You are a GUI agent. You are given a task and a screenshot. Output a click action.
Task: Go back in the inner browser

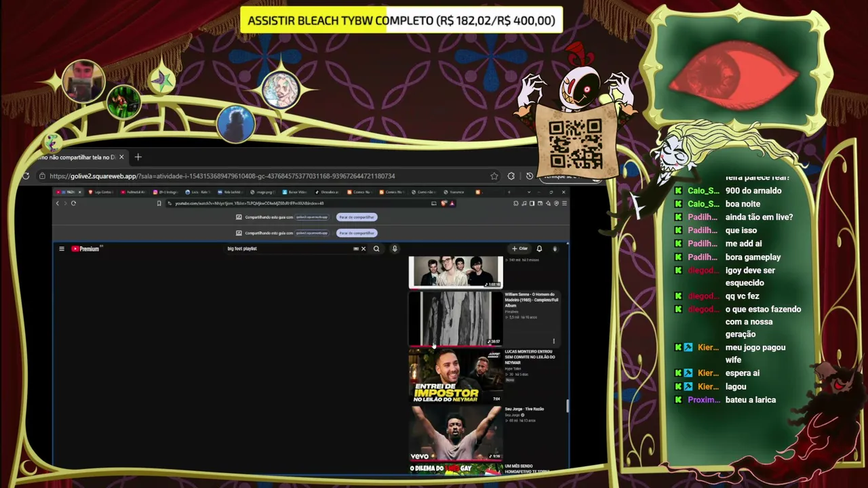[x=58, y=203]
